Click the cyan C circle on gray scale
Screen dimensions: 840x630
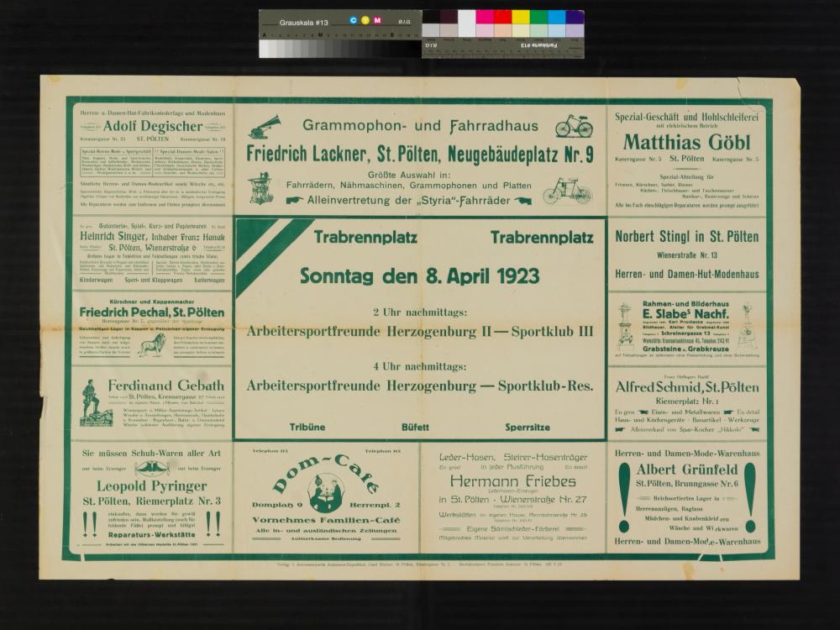(x=353, y=20)
